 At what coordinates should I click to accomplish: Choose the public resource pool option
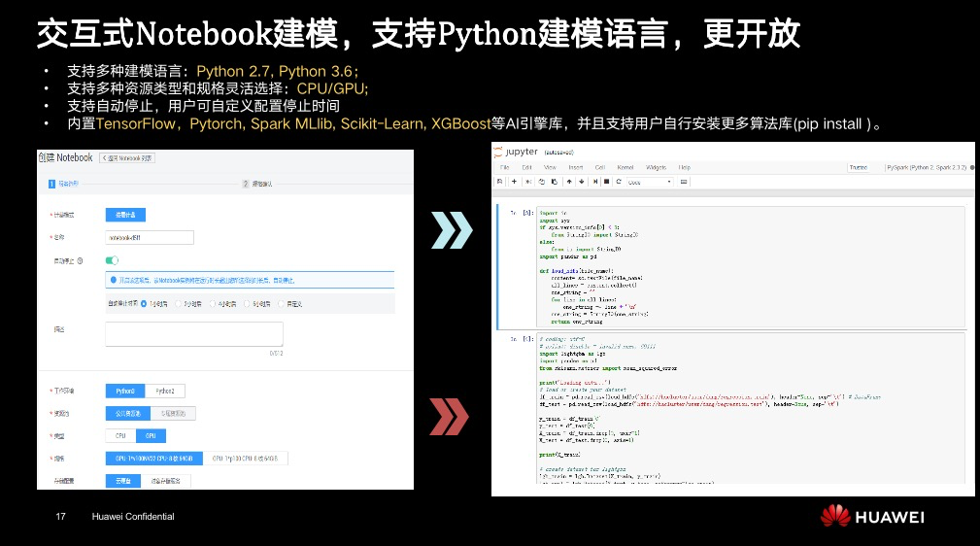point(127,414)
